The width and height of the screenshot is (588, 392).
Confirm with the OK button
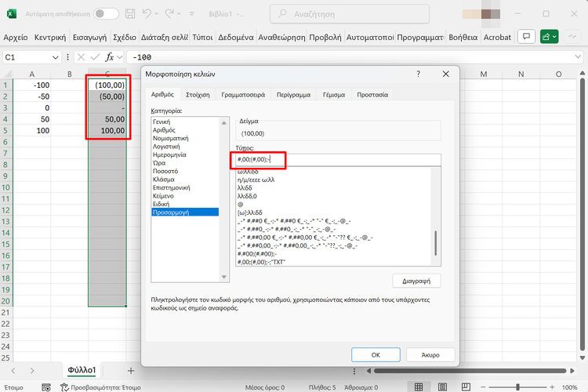(x=376, y=355)
